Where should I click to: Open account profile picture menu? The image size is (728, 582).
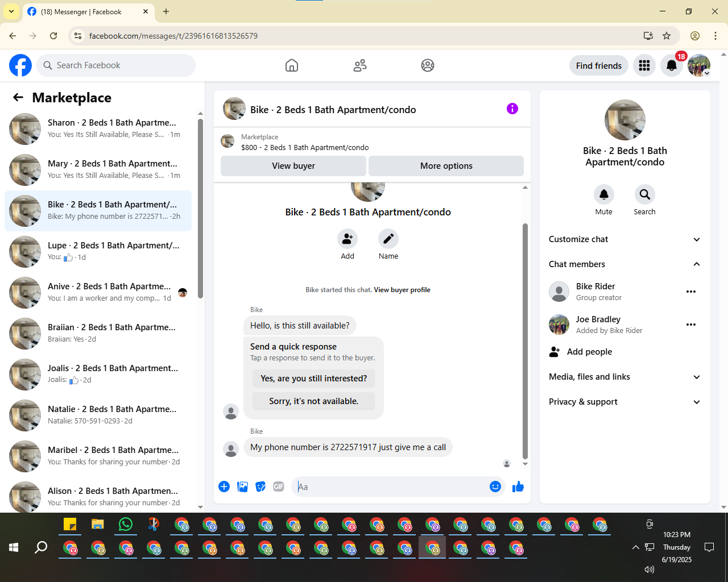[x=699, y=65]
